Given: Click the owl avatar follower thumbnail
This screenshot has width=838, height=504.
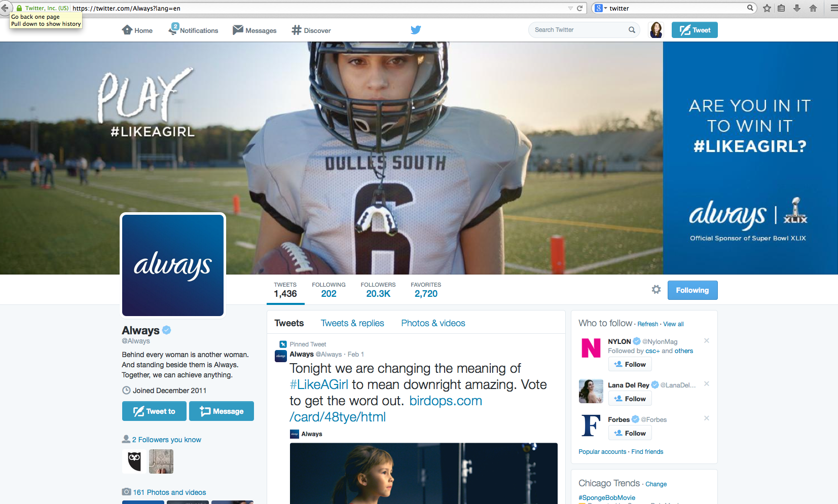Looking at the screenshot, I should tap(134, 461).
